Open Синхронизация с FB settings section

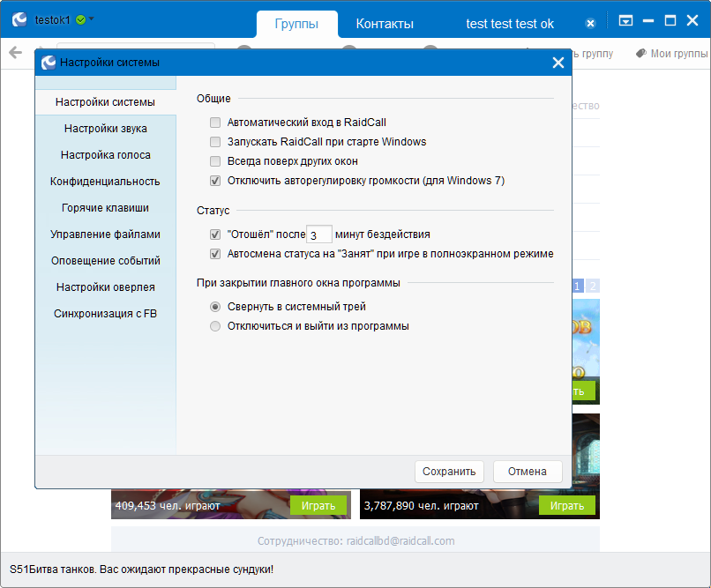105,314
